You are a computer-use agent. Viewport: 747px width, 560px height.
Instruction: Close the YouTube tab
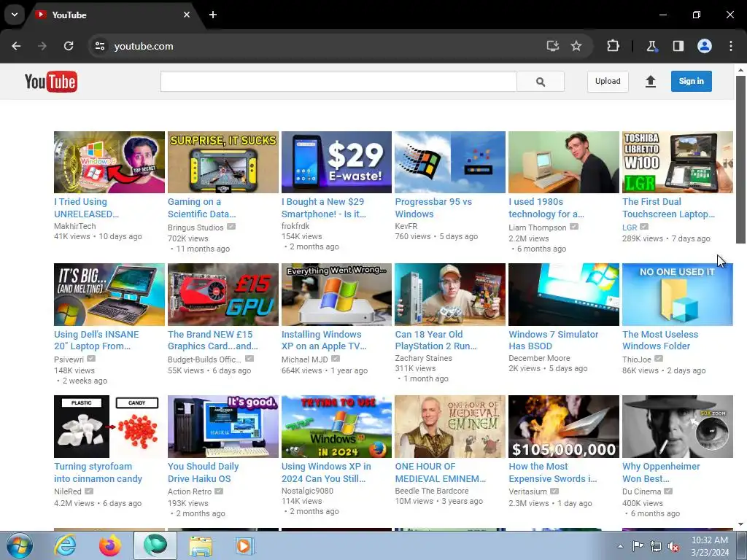click(x=187, y=15)
